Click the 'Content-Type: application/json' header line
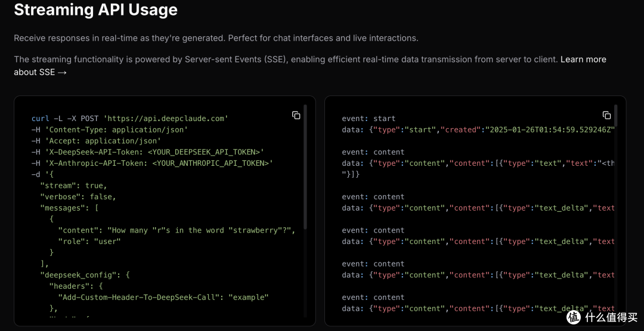Viewport: 644px width, 331px height. coord(110,130)
